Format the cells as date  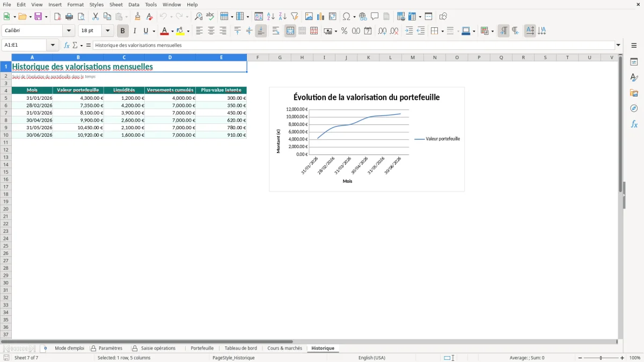(x=368, y=31)
